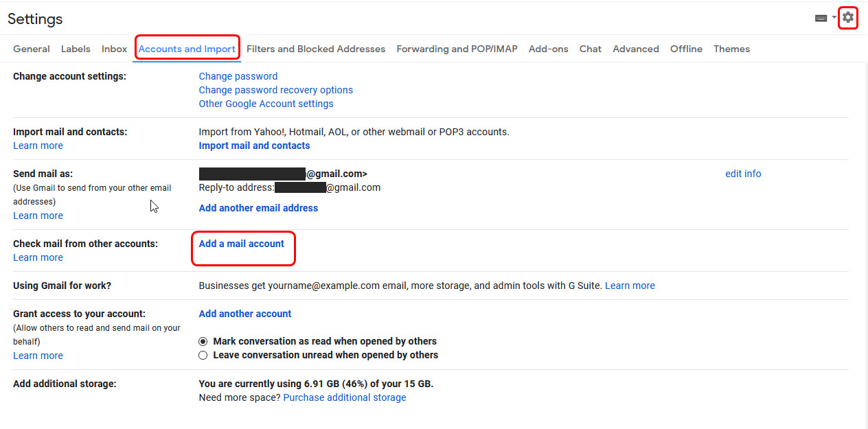Click the keyboard input tools icon
The image size is (868, 429).
click(x=821, y=17)
